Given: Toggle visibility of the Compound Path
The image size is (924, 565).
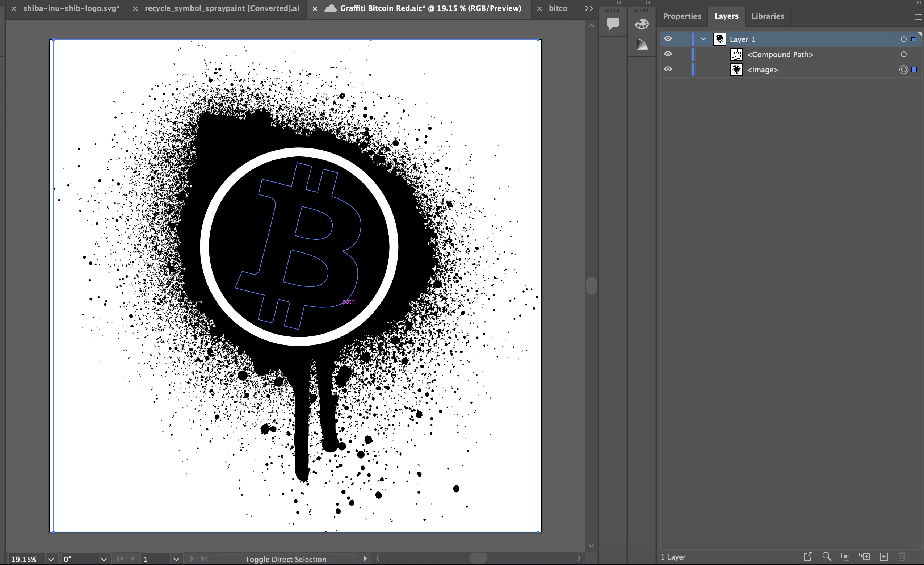Looking at the screenshot, I should coord(668,54).
